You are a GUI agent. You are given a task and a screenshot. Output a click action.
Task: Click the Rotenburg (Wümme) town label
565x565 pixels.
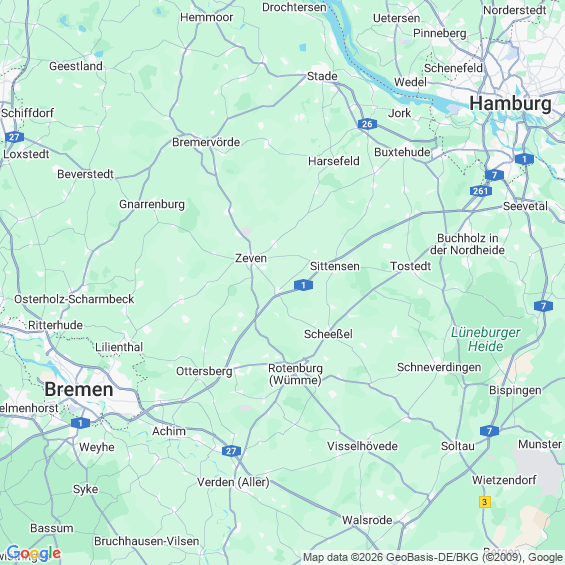pyautogui.click(x=295, y=374)
